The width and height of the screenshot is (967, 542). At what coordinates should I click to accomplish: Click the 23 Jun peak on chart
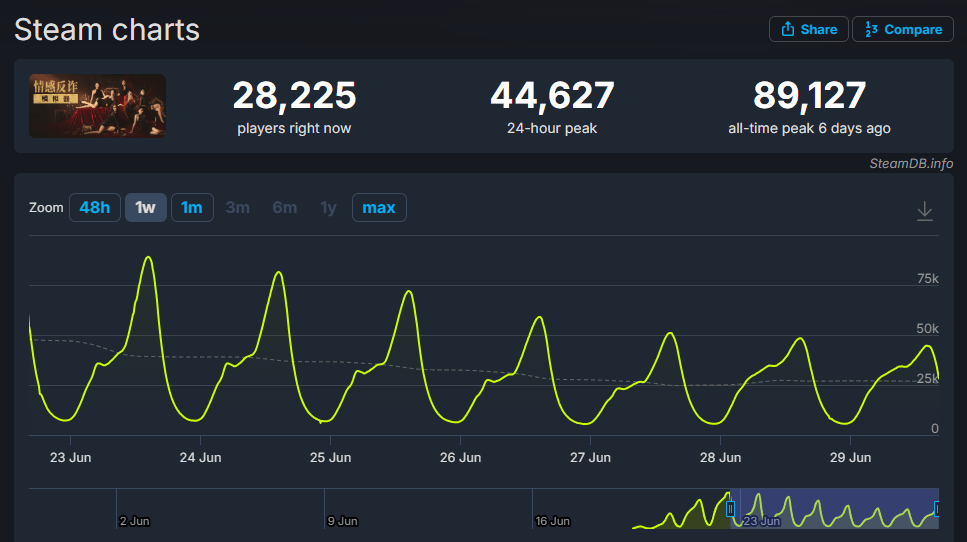pos(148,257)
